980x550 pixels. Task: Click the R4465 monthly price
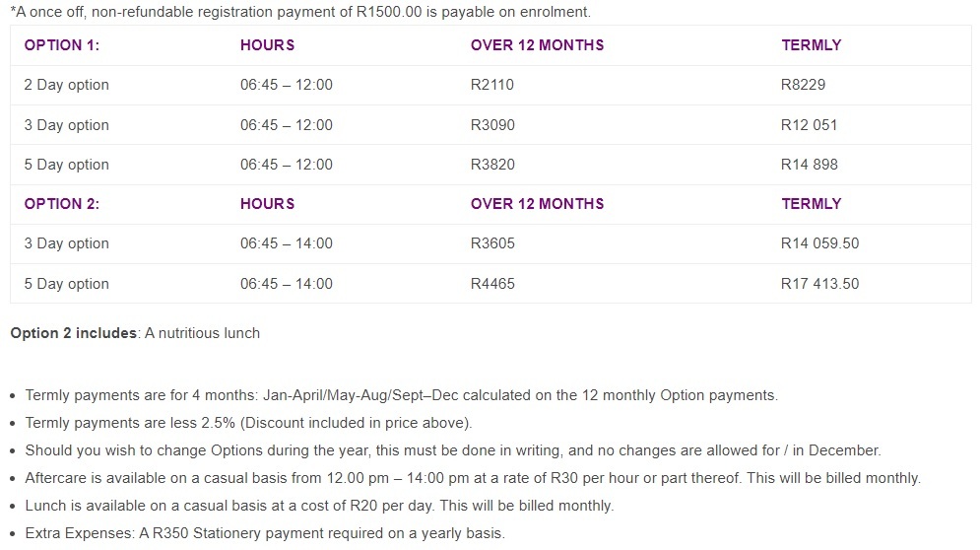[x=492, y=284]
